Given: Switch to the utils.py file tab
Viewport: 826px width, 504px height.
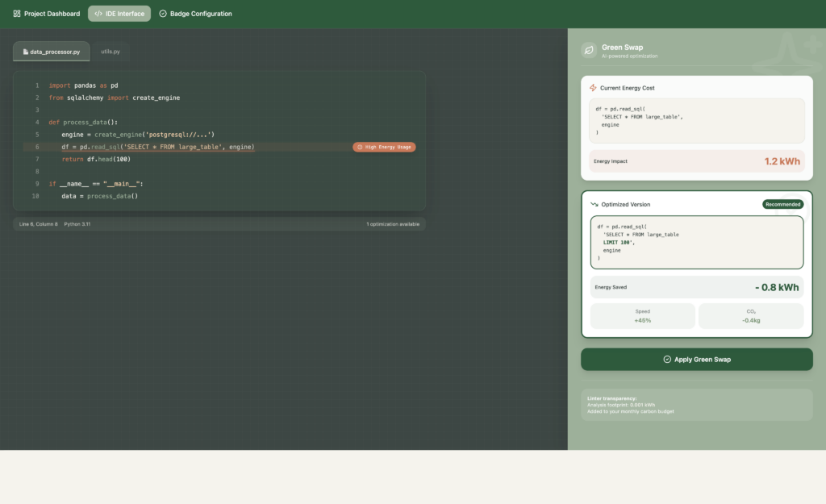Looking at the screenshot, I should tap(110, 52).
